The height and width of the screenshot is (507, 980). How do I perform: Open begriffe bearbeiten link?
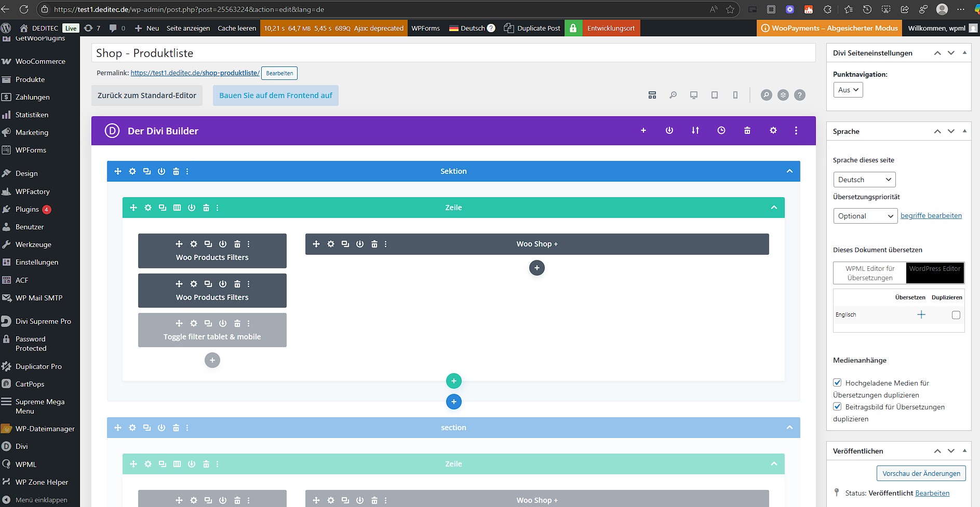coord(931,216)
